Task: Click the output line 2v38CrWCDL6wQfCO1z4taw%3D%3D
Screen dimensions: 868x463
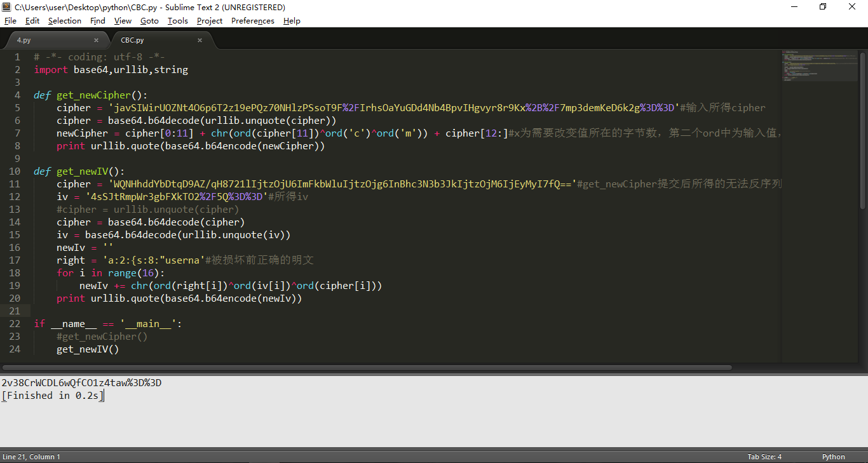Action: 81,383
